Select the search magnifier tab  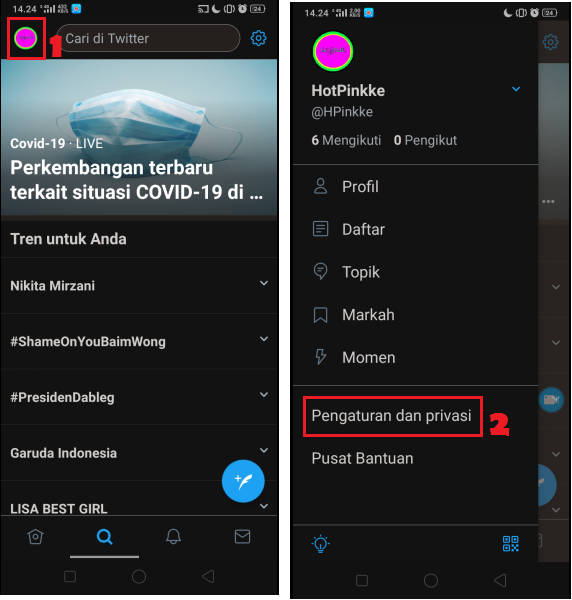tap(104, 536)
